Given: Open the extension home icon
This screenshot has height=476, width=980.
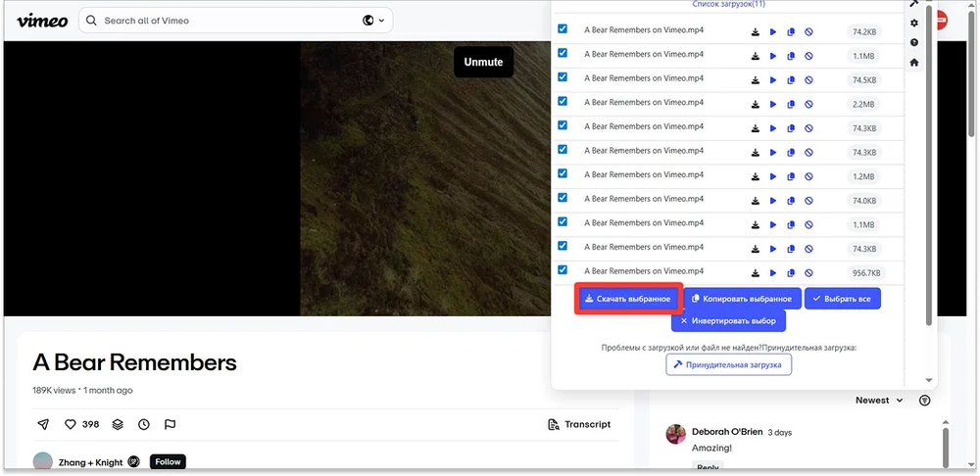Looking at the screenshot, I should [914, 63].
